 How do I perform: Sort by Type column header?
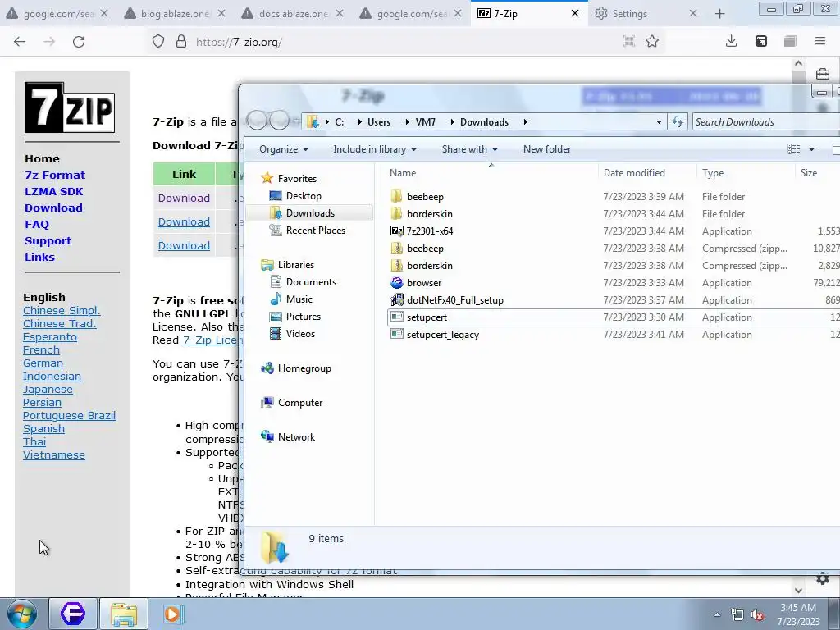tap(746, 173)
